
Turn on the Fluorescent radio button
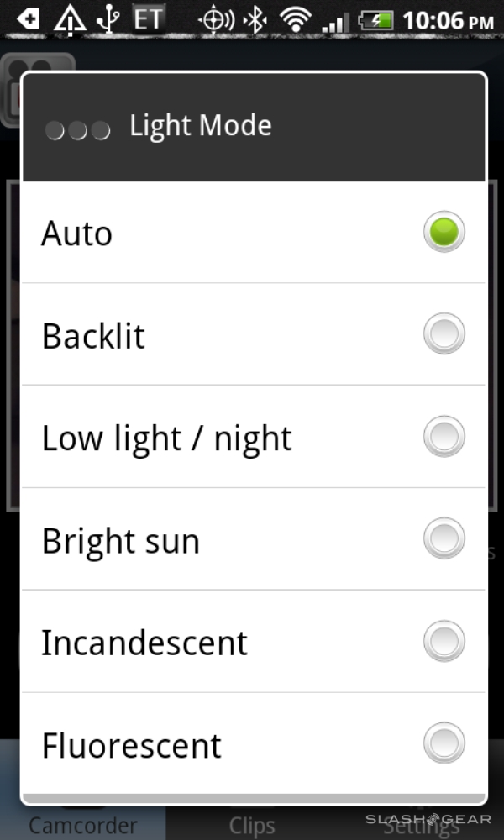pyautogui.click(x=444, y=744)
